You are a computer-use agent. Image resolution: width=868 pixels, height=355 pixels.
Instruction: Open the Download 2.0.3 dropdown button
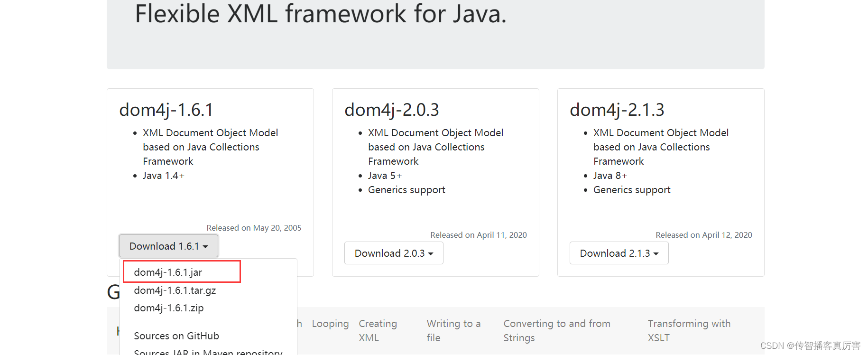click(394, 253)
